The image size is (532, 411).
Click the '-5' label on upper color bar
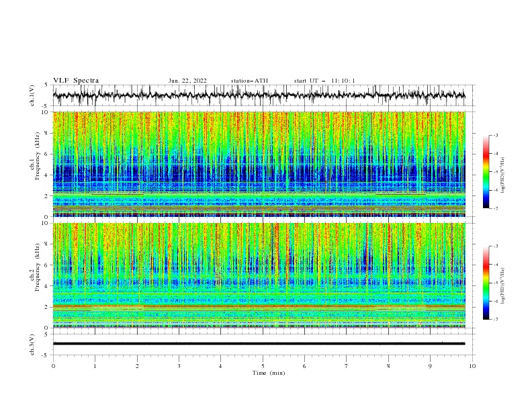pyautogui.click(x=495, y=172)
